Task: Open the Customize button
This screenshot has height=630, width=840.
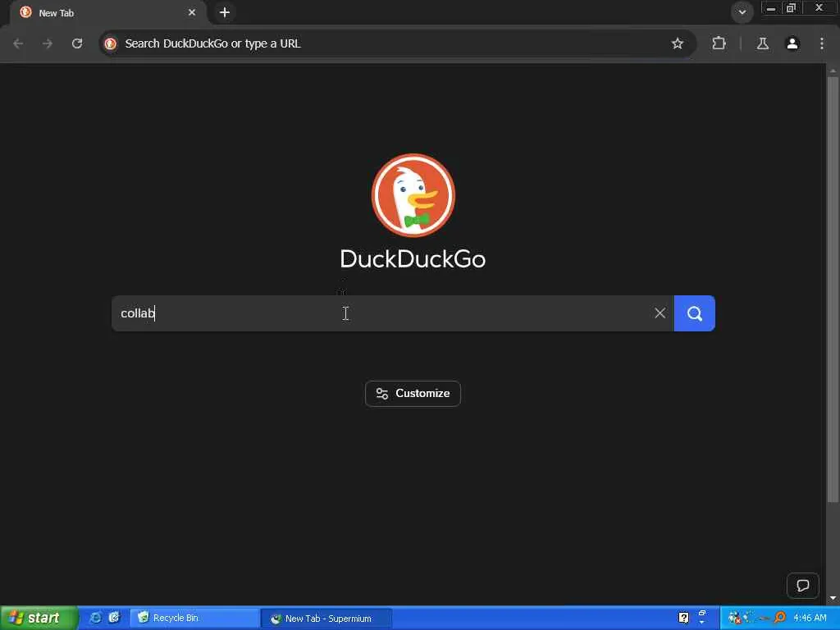Action: pyautogui.click(x=413, y=394)
